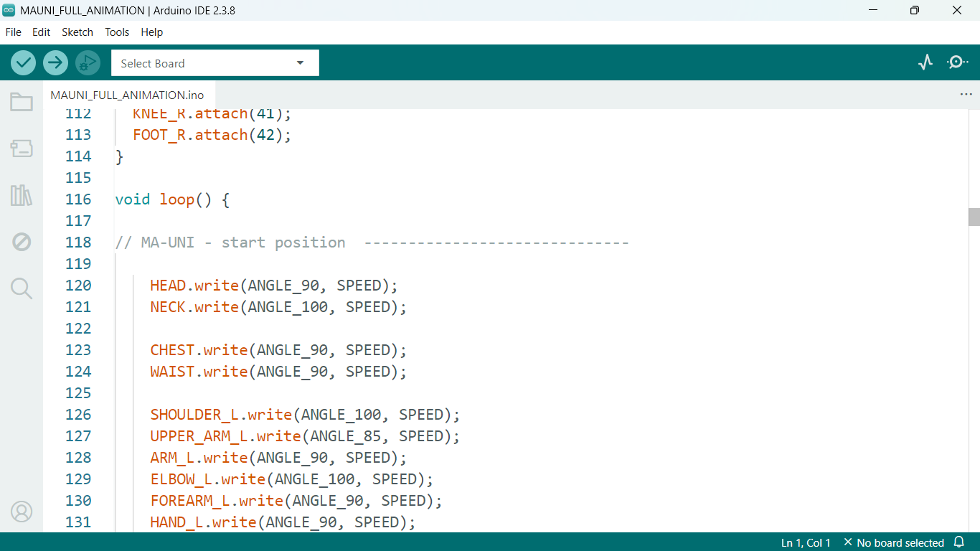Click the vertical editor scrollbar thumb
Image resolution: width=980 pixels, height=551 pixels.
tap(974, 217)
